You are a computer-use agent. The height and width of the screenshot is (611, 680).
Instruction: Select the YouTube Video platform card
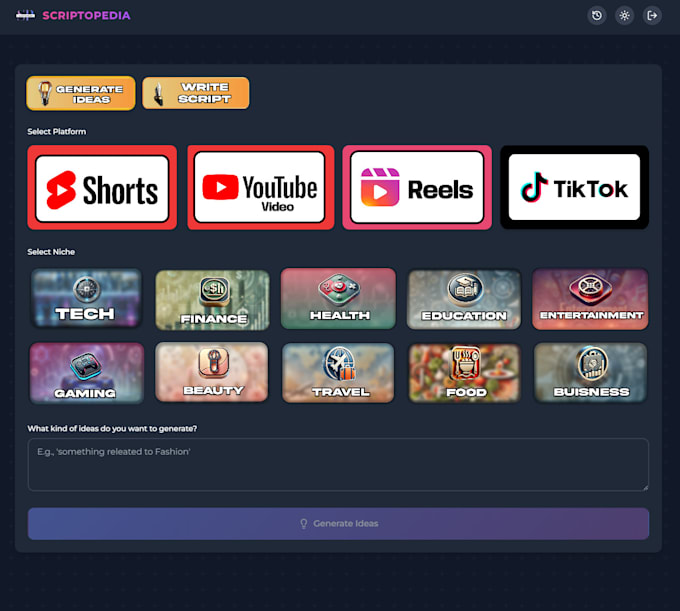[261, 187]
